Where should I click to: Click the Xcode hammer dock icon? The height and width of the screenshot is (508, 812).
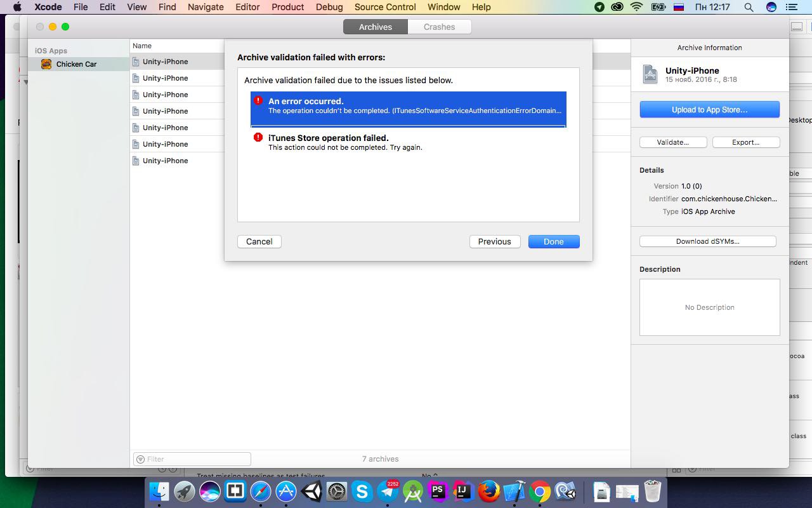tap(514, 491)
